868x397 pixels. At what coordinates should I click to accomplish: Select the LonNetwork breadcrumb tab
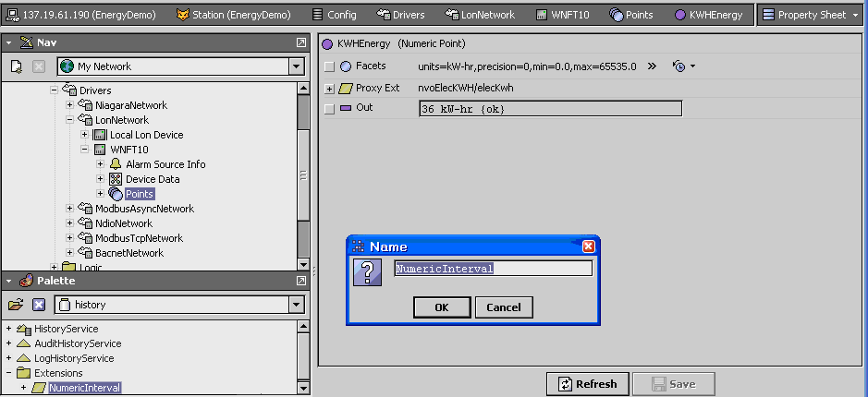pos(481,15)
